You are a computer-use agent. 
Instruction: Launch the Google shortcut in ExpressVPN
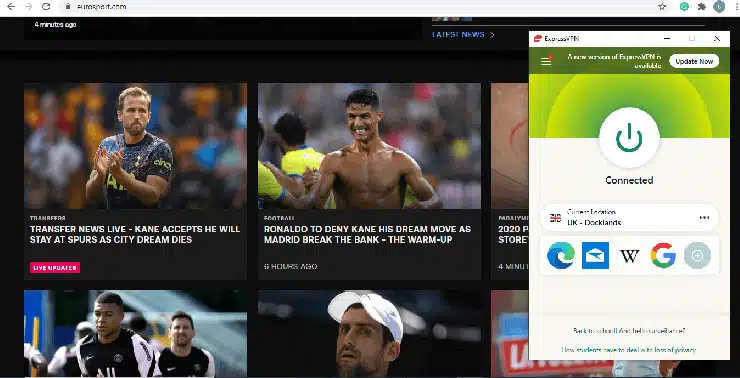point(663,256)
